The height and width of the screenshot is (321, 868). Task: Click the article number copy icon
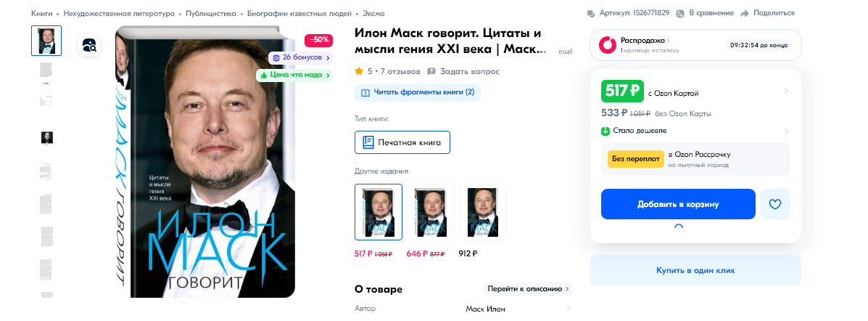591,13
